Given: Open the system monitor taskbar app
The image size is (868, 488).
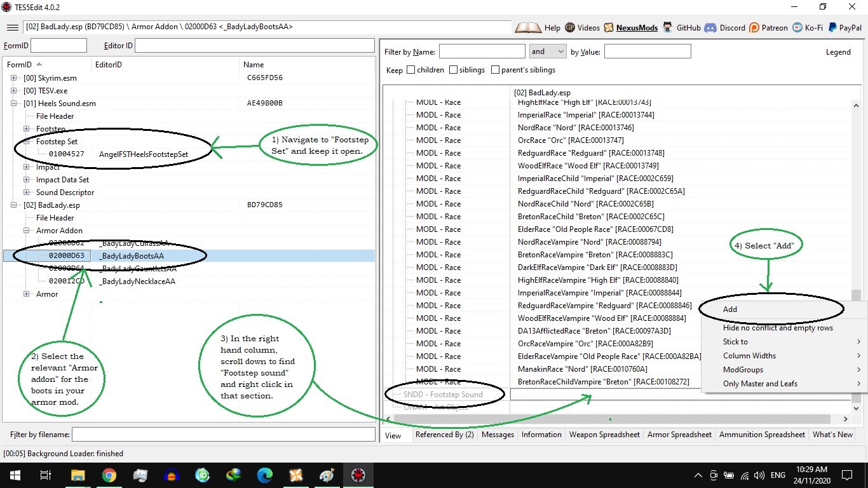Looking at the screenshot, I should (x=140, y=475).
